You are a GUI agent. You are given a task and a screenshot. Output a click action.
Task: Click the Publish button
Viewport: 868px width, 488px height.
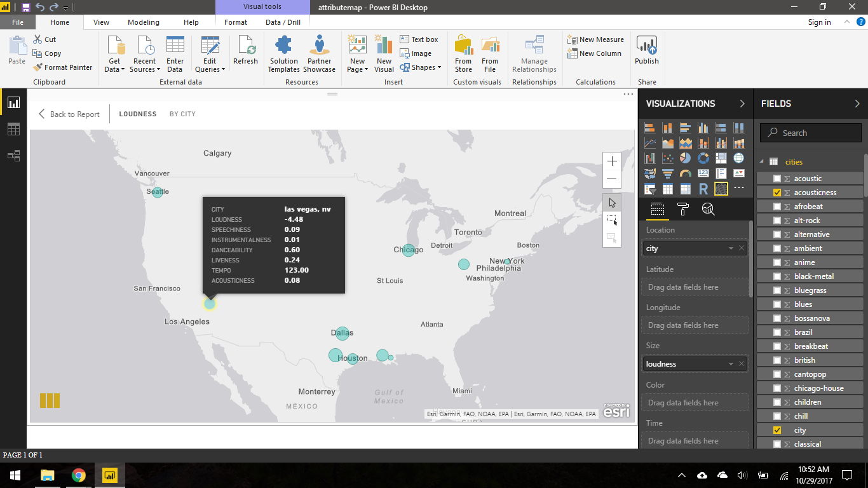pos(647,50)
